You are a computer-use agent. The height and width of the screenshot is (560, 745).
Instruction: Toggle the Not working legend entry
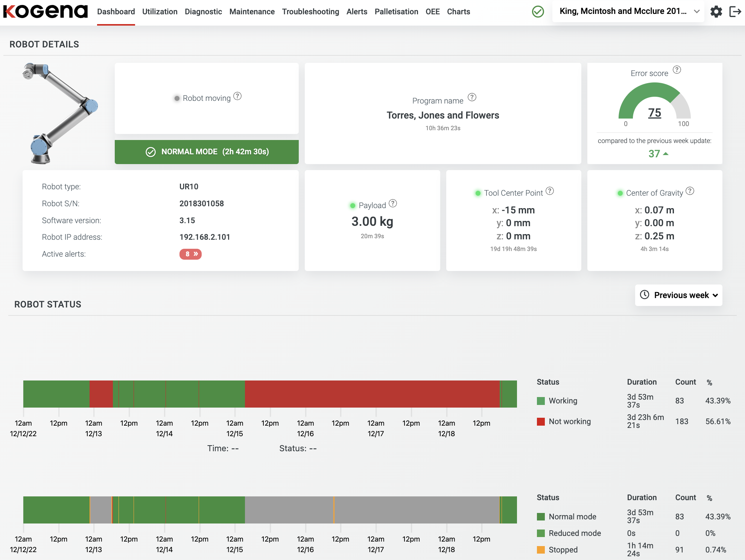(569, 422)
